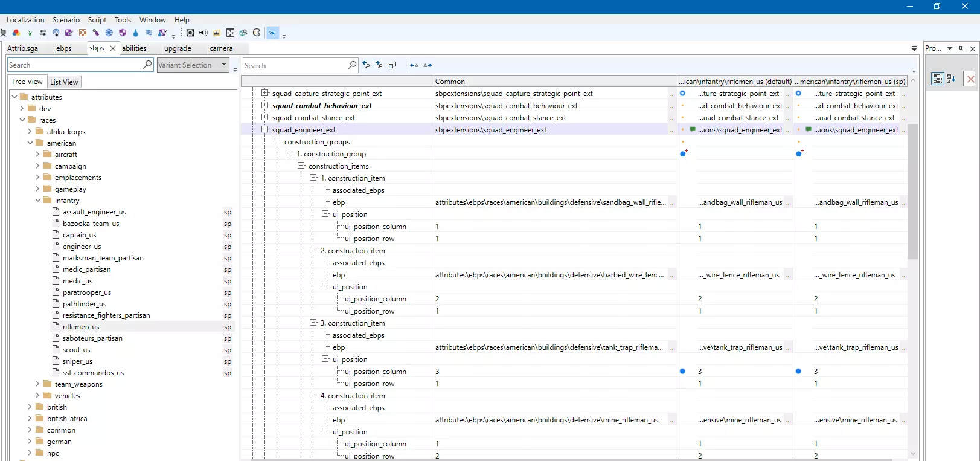Open the Scenario menu
Screen dimensions: 980x461
tap(66, 20)
